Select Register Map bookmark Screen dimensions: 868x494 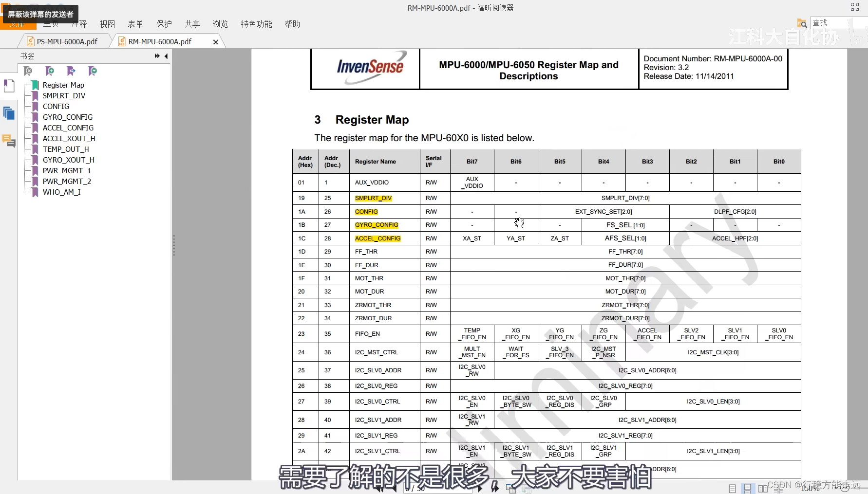click(63, 85)
